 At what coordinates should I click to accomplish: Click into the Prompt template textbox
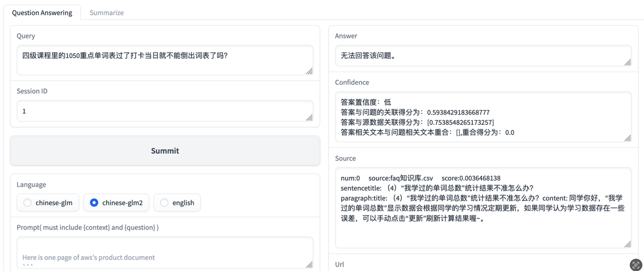165,253
